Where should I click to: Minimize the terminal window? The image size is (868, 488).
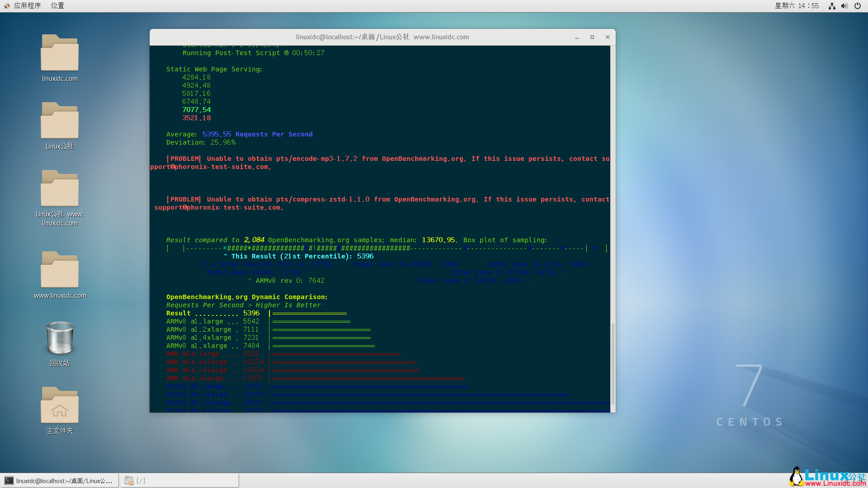pyautogui.click(x=577, y=37)
